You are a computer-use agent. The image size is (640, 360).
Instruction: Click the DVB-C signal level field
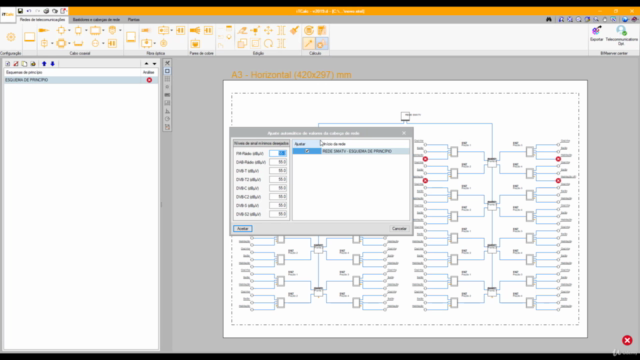tap(278, 188)
